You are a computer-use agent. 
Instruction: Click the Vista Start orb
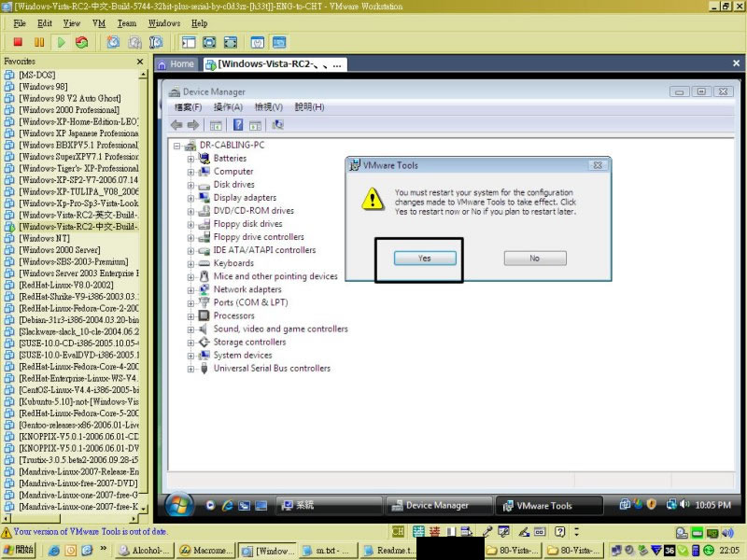tap(179, 504)
